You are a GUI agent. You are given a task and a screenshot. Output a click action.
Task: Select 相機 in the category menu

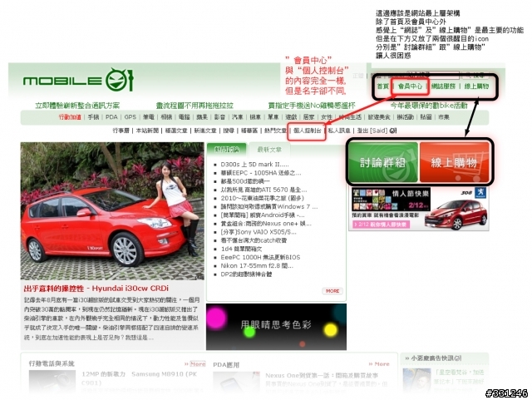166,117
